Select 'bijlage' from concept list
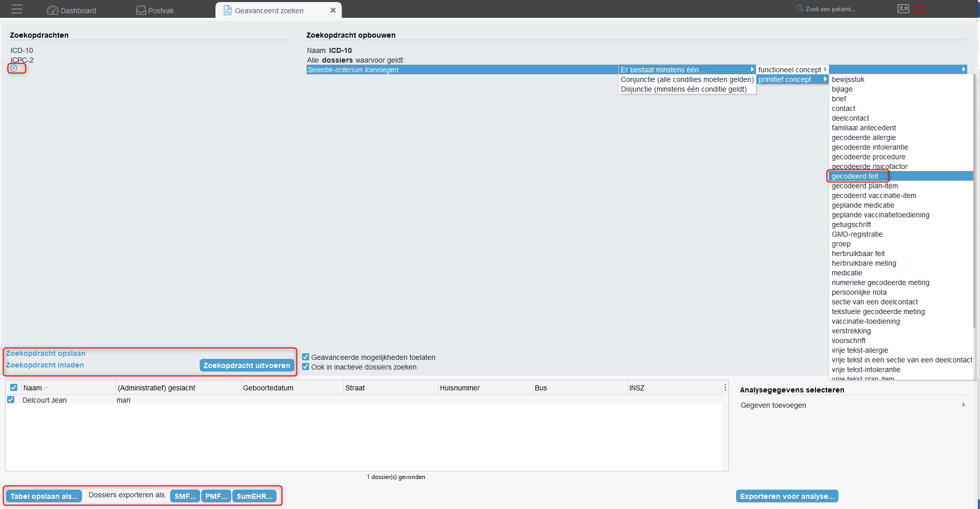 coord(901,89)
